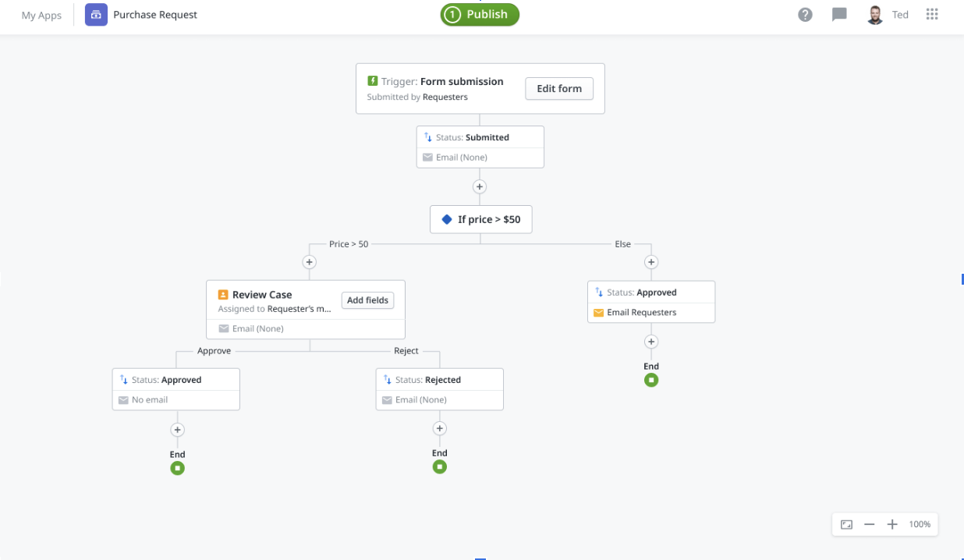Add a step at top of Else branch
Viewport: 964px width, 560px height.
click(x=651, y=263)
